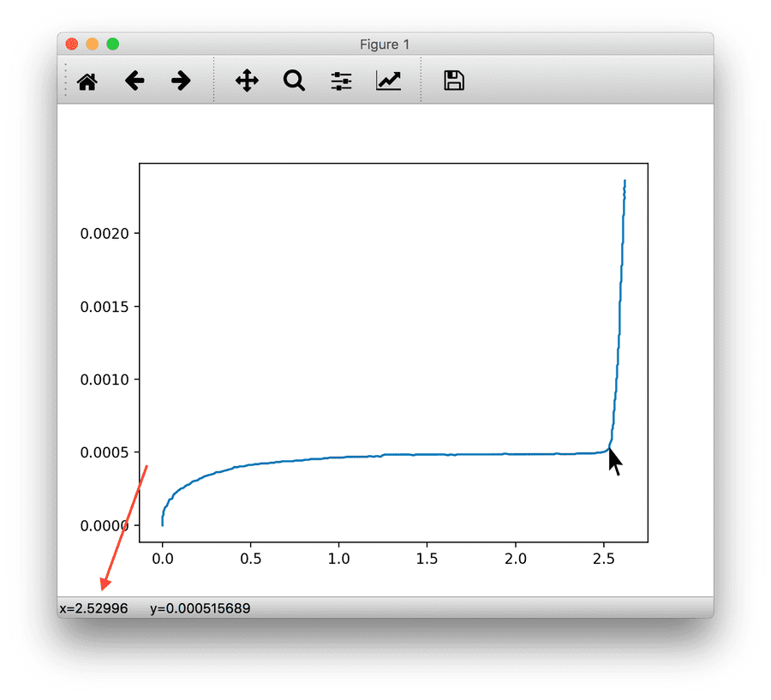Click the x=2.52996 readout in status bar
Viewport: 771px width, 700px height.
tap(93, 608)
